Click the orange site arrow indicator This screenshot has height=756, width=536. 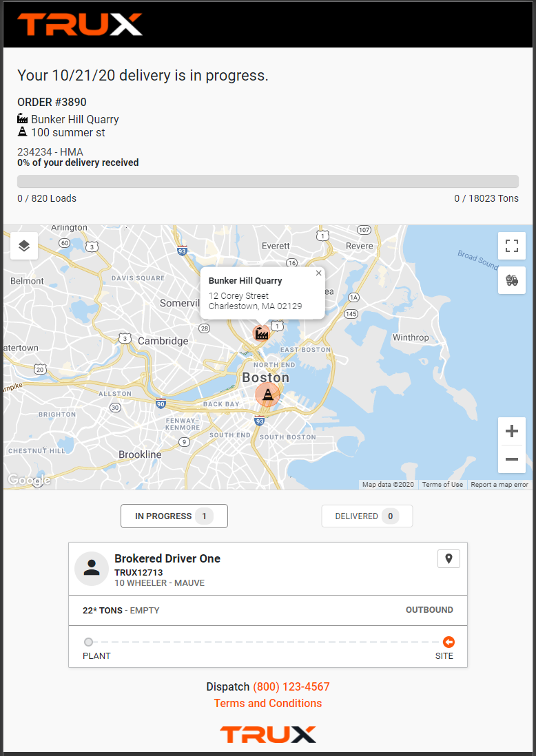point(449,642)
